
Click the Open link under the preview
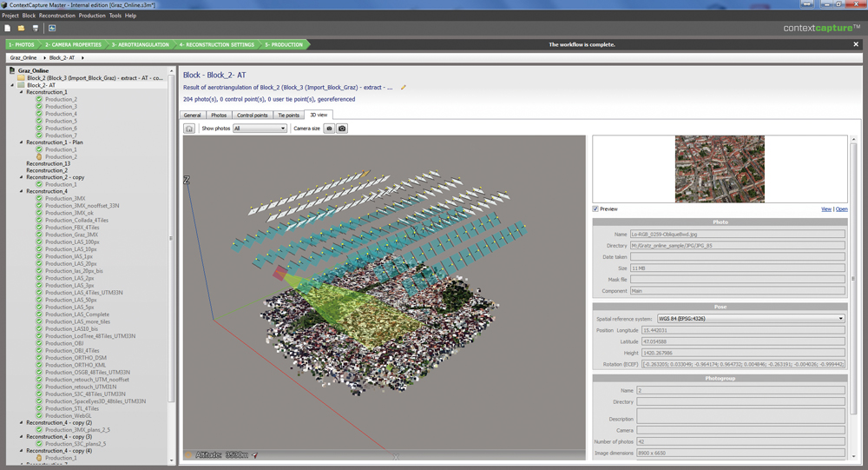[841, 209]
